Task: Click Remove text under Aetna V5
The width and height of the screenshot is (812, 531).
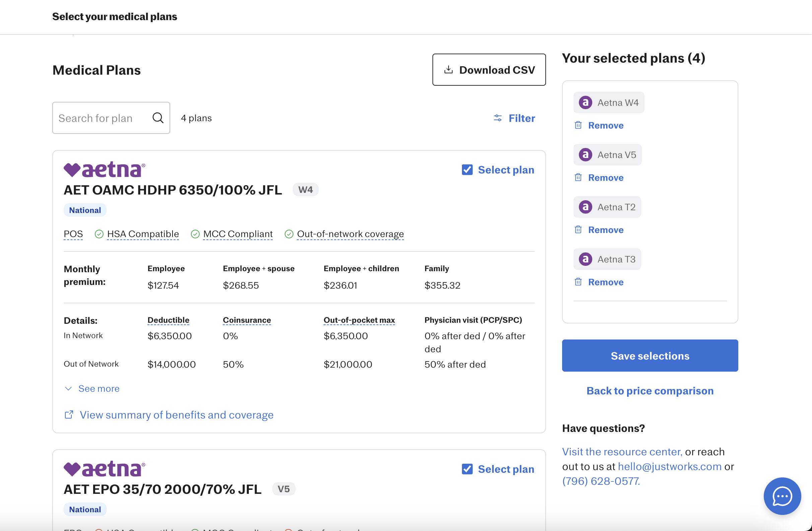Action: (606, 177)
